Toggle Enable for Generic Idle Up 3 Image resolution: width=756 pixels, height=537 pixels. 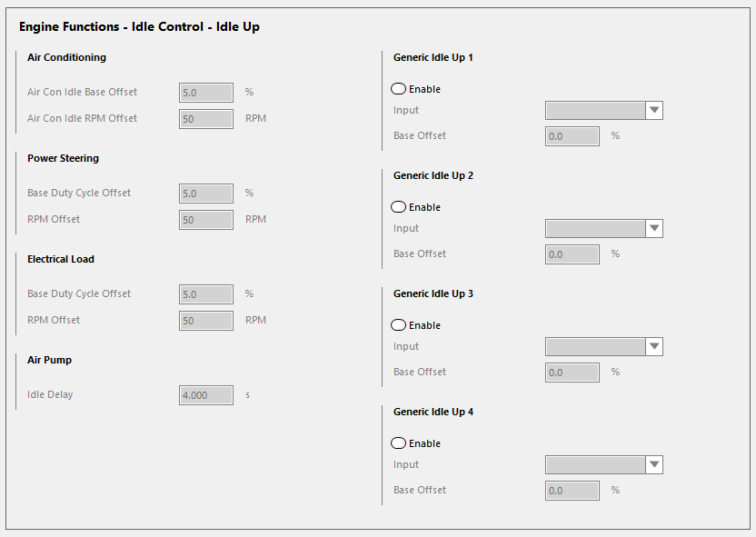398,325
